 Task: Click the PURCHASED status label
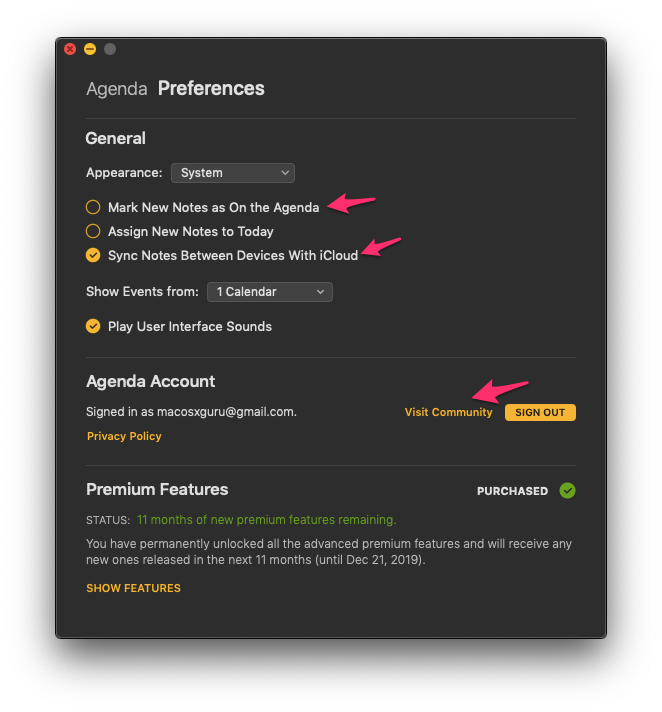click(512, 491)
